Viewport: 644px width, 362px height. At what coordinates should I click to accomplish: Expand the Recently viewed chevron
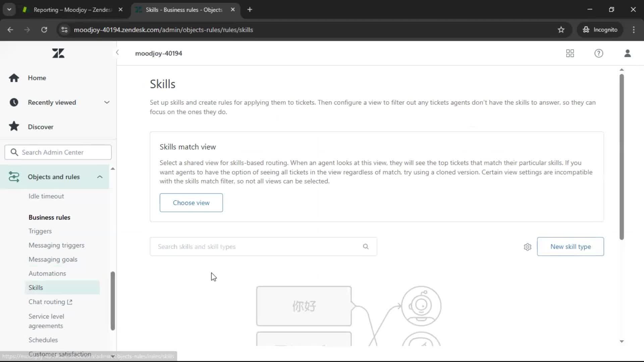pyautogui.click(x=107, y=102)
